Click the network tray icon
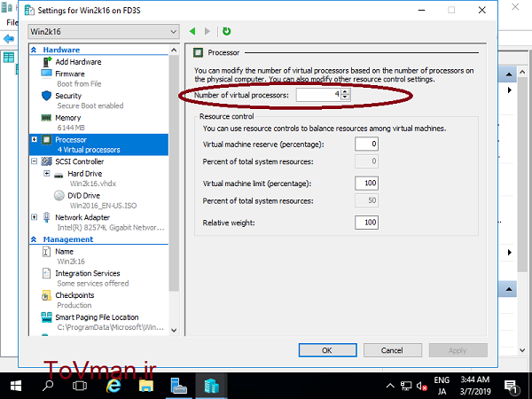532x399 pixels. [x=406, y=386]
